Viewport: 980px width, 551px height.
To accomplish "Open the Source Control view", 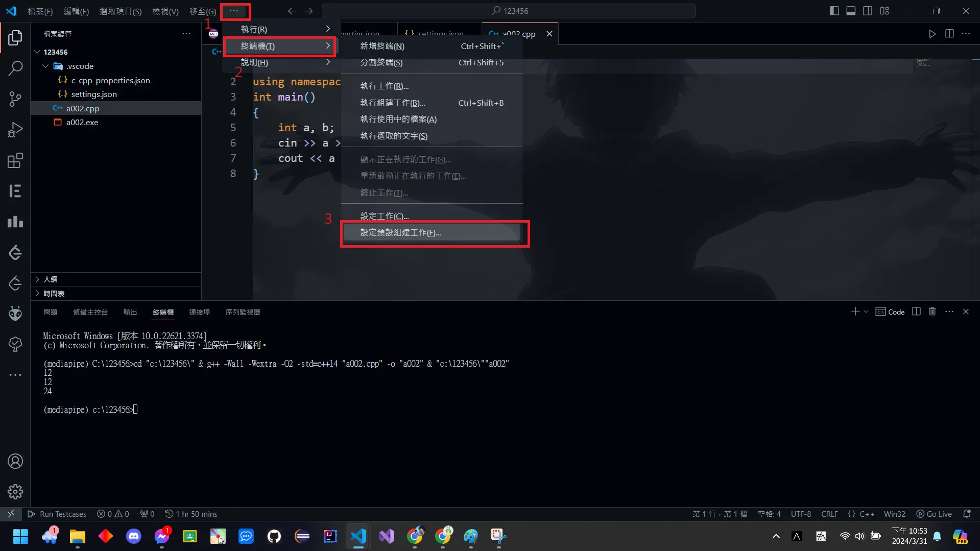I will pyautogui.click(x=15, y=99).
